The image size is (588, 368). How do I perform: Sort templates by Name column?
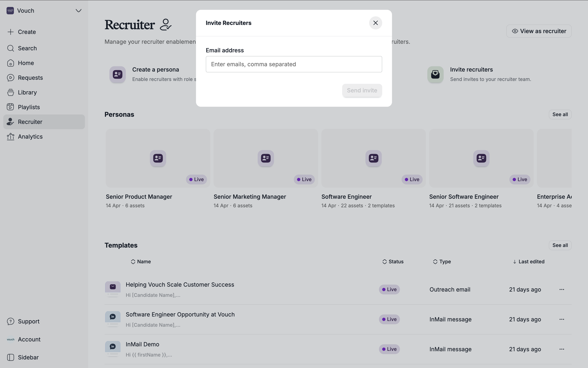[x=141, y=262]
